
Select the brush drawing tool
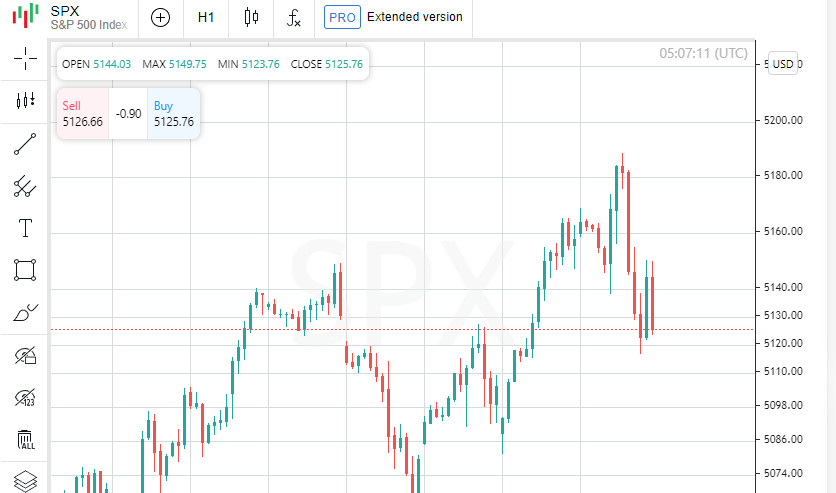(25, 313)
